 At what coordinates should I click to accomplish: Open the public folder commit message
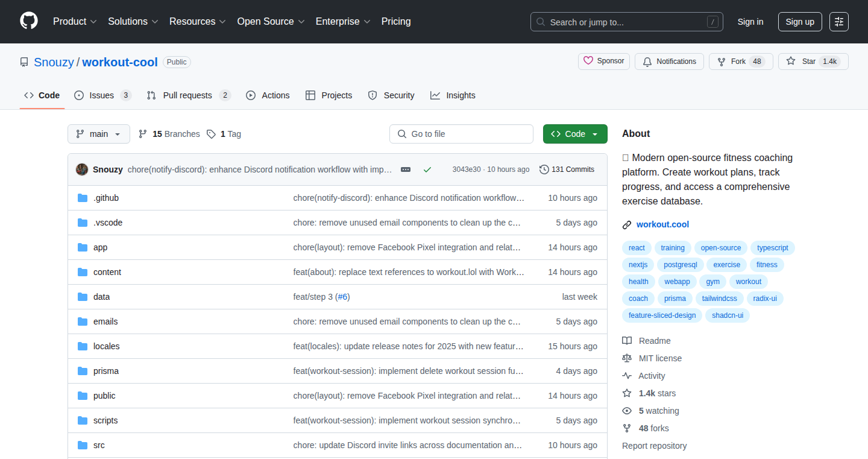click(407, 396)
